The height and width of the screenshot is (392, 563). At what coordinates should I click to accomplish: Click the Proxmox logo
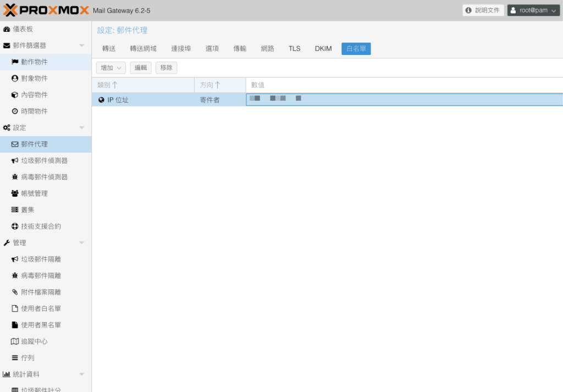(x=46, y=10)
